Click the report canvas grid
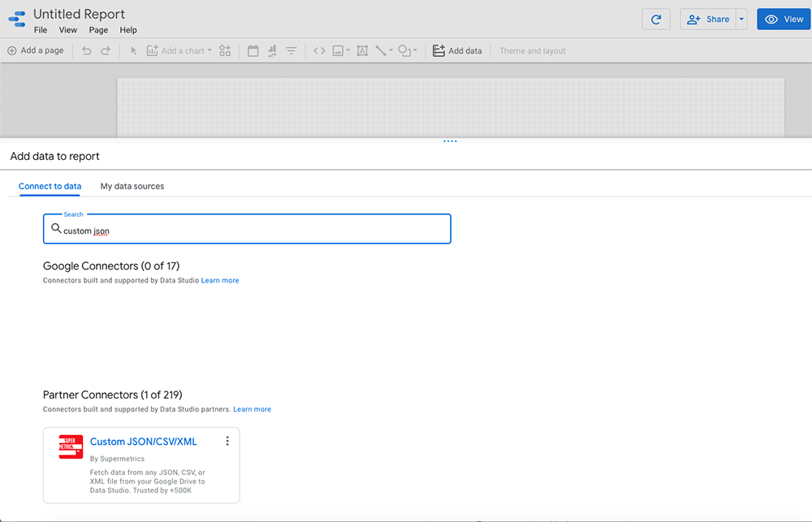Screen dimensions: 812x522 pyautogui.click(x=451, y=107)
